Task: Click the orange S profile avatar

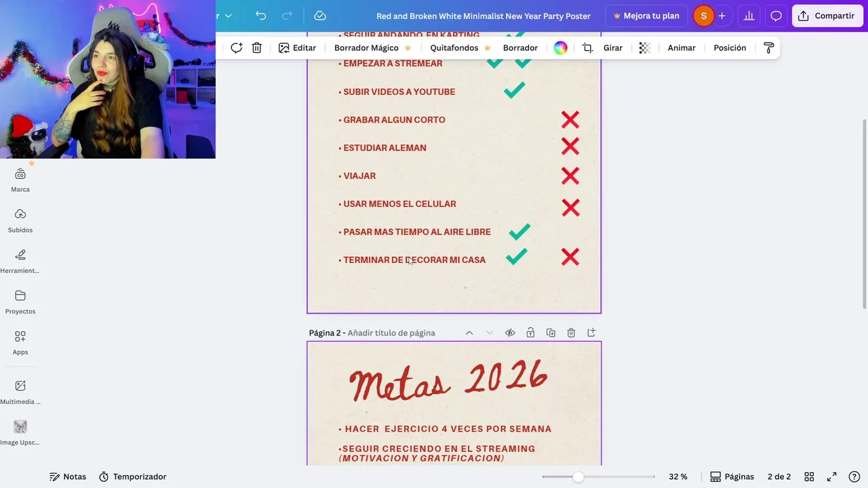Action: coord(703,16)
